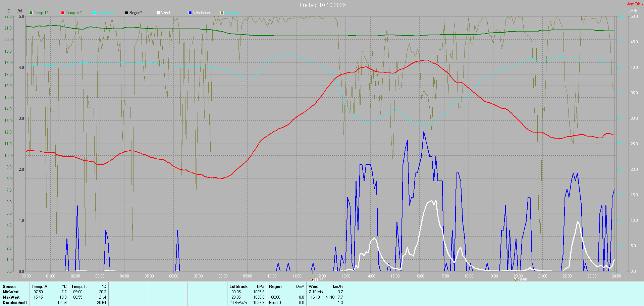Click the Temp. I. minimum value '20.3'
This screenshot has width=644, height=306.
(103, 292)
